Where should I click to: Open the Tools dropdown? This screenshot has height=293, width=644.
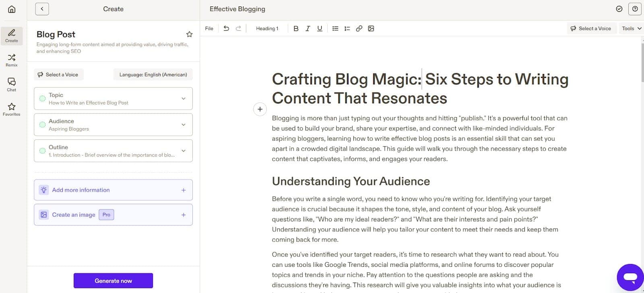click(x=632, y=29)
